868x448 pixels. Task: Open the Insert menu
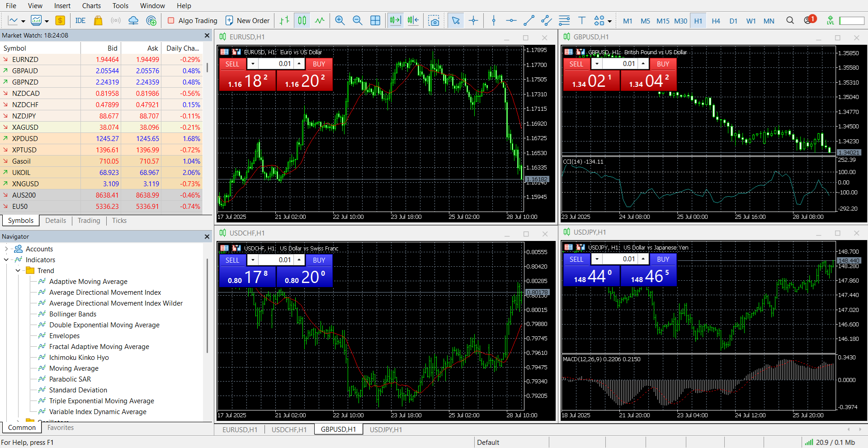(62, 6)
